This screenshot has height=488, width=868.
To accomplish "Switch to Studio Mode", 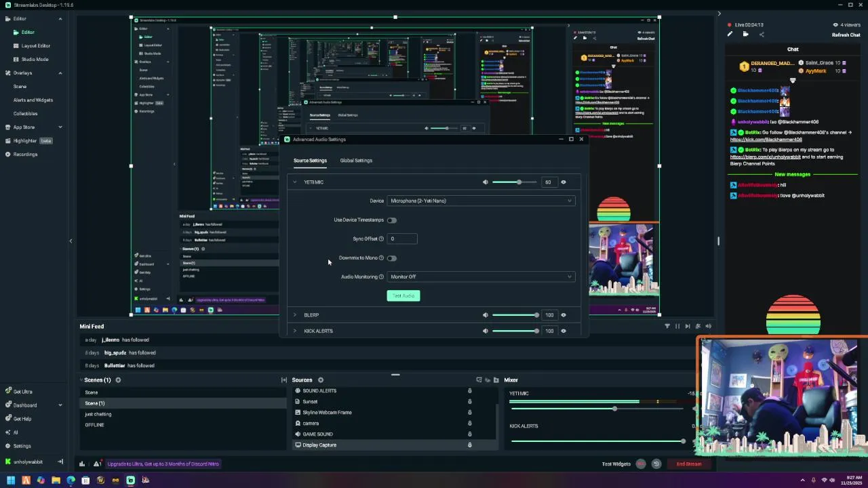I will 35,60.
